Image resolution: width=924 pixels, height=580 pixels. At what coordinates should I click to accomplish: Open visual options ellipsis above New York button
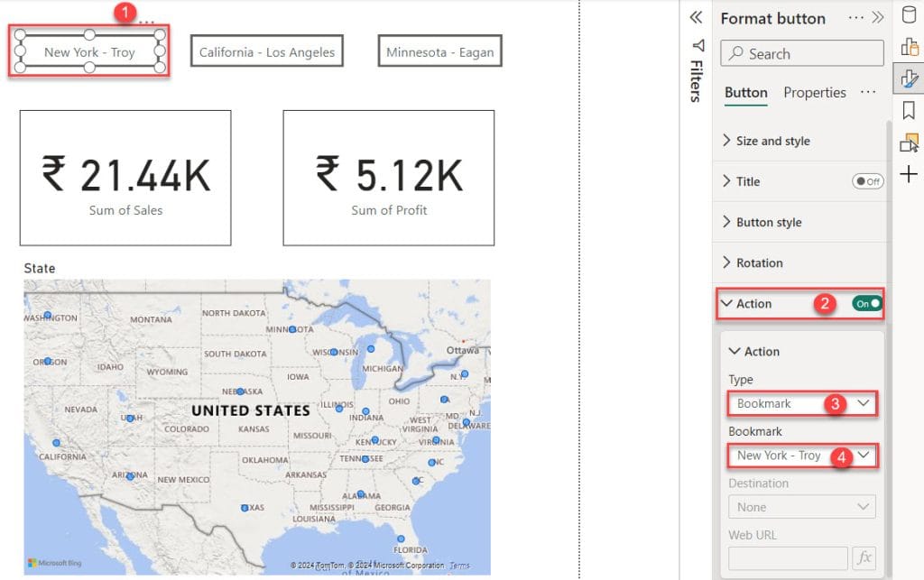click(x=147, y=23)
